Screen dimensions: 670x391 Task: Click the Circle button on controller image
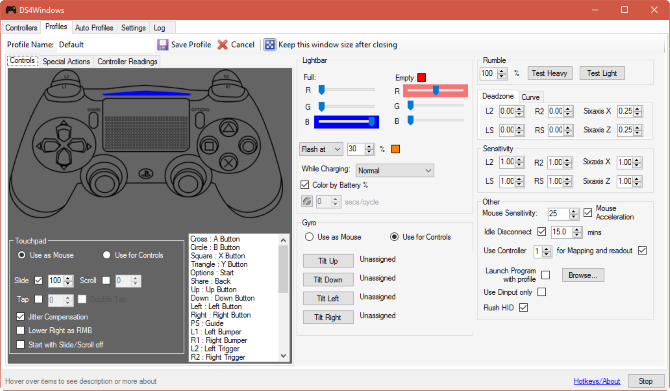pyautogui.click(x=248, y=145)
